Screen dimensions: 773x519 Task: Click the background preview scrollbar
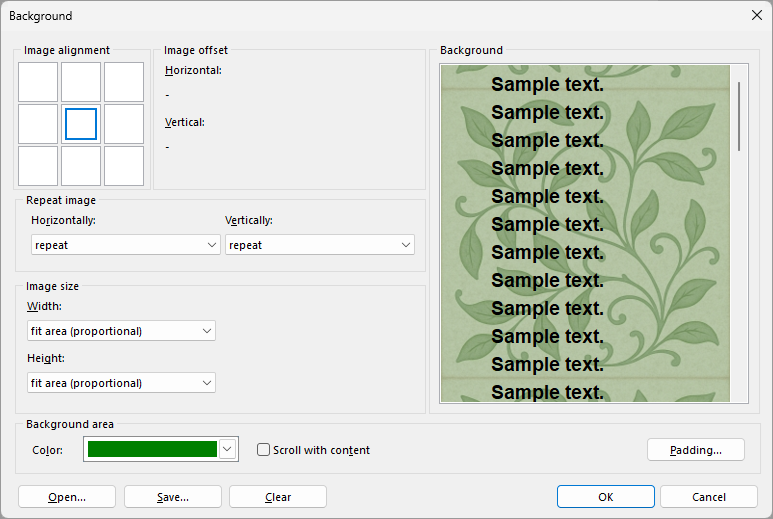(x=739, y=116)
